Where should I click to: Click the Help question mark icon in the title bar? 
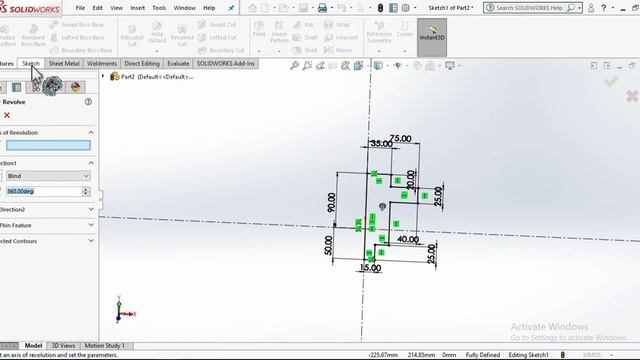604,8
